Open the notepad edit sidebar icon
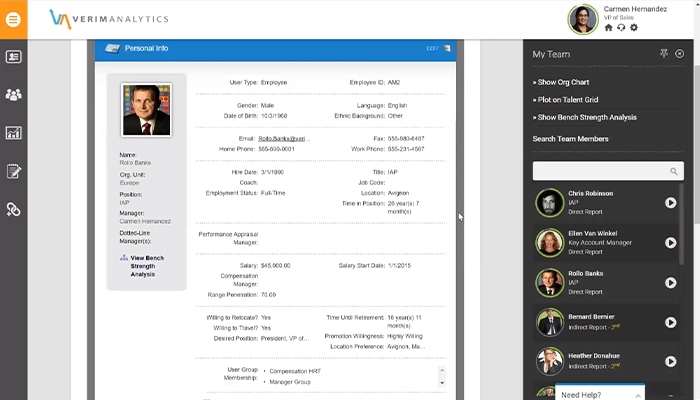Image resolution: width=700 pixels, height=400 pixels. (x=13, y=171)
